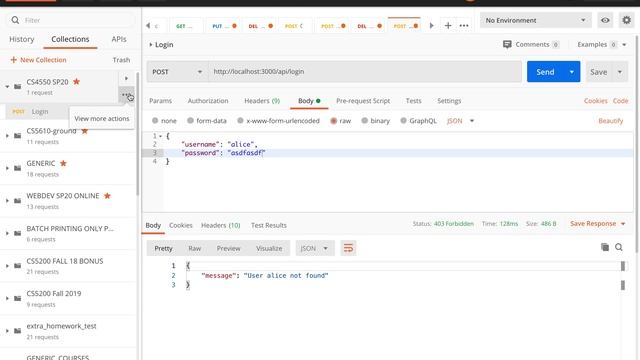
Task: Switch response view to Pretty
Action: tap(163, 248)
